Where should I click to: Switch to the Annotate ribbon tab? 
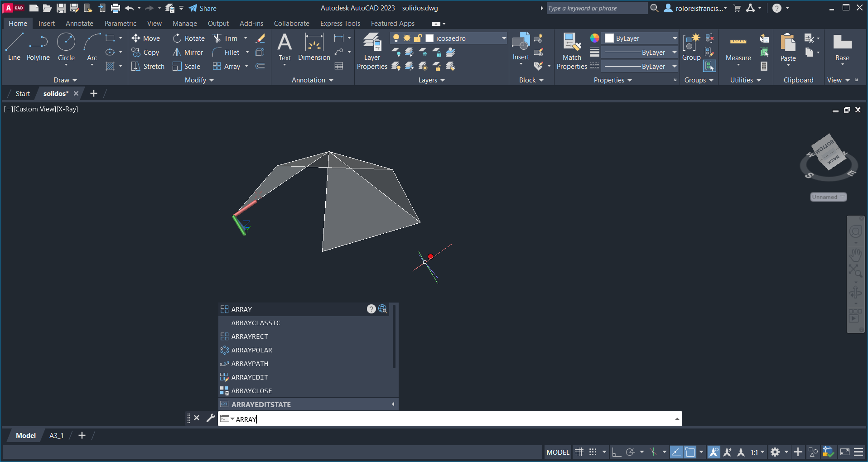(79, 24)
